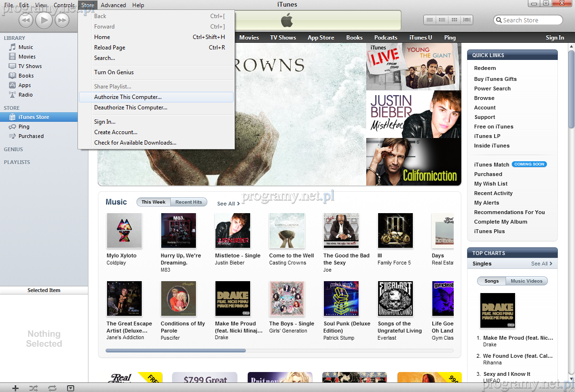This screenshot has width=575, height=392.
Task: Click Redeem in Quick Links
Action: [x=485, y=68]
